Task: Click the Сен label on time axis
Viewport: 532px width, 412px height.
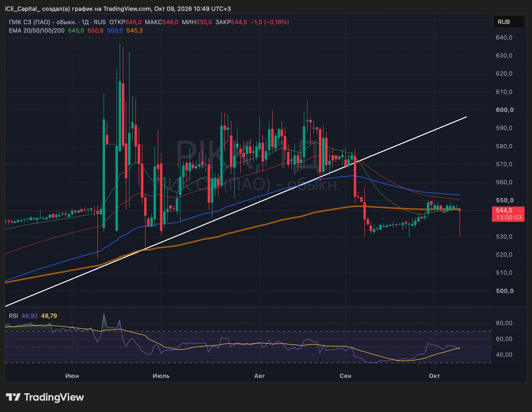Action: [345, 376]
